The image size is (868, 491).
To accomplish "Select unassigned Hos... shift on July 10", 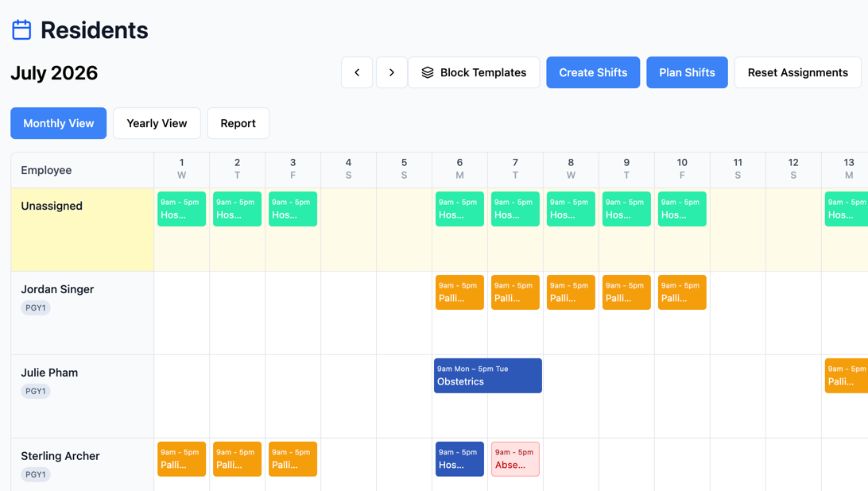I will (683, 209).
